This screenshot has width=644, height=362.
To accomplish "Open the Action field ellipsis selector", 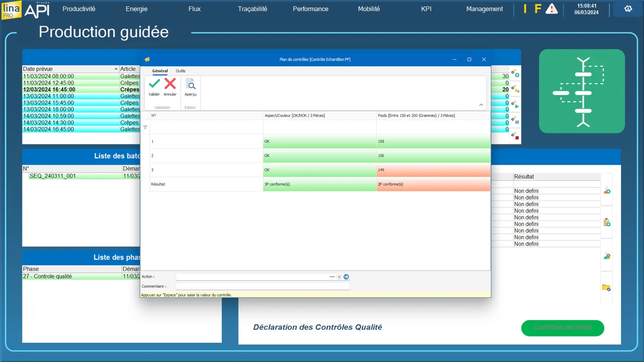I will click(332, 277).
